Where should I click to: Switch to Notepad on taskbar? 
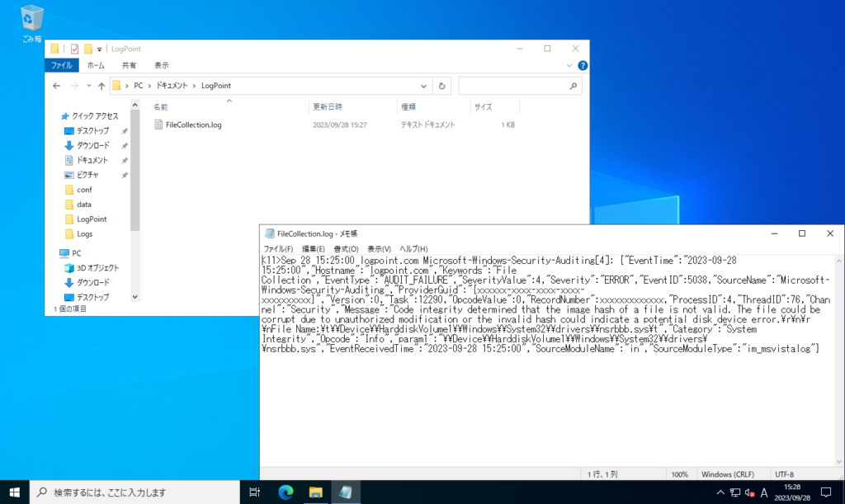pos(346,492)
